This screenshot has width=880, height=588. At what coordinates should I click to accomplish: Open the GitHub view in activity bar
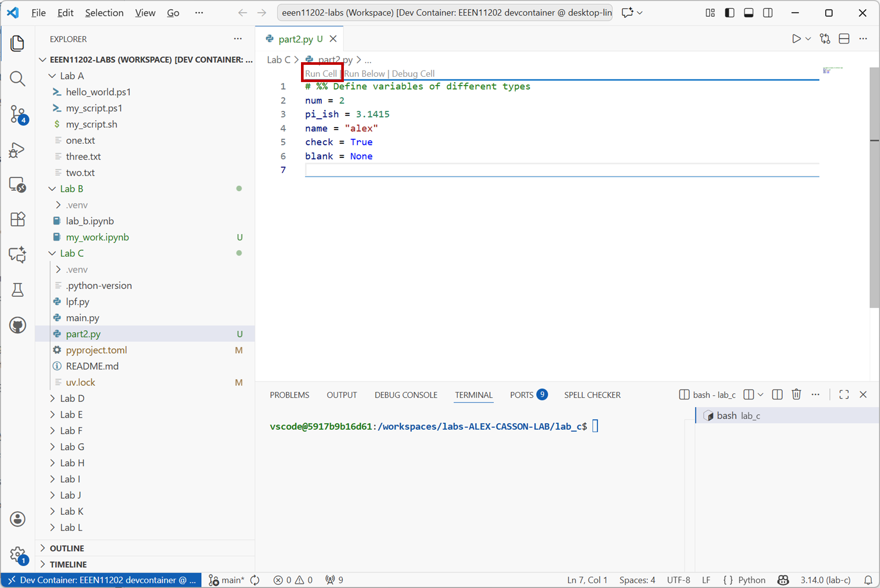(x=17, y=325)
